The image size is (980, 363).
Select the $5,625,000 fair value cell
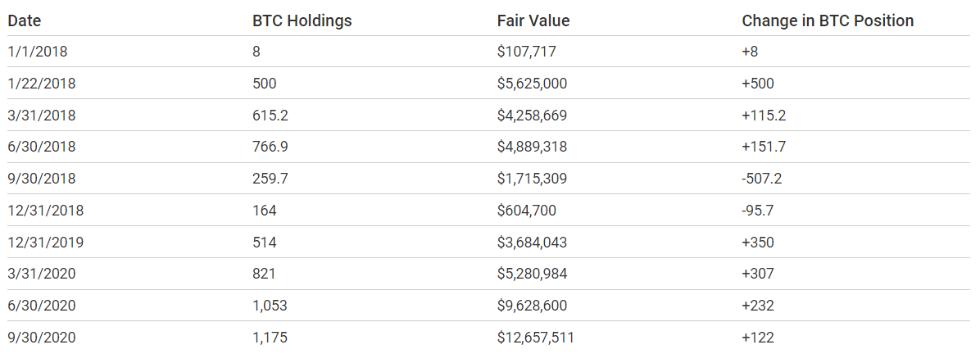tap(532, 84)
